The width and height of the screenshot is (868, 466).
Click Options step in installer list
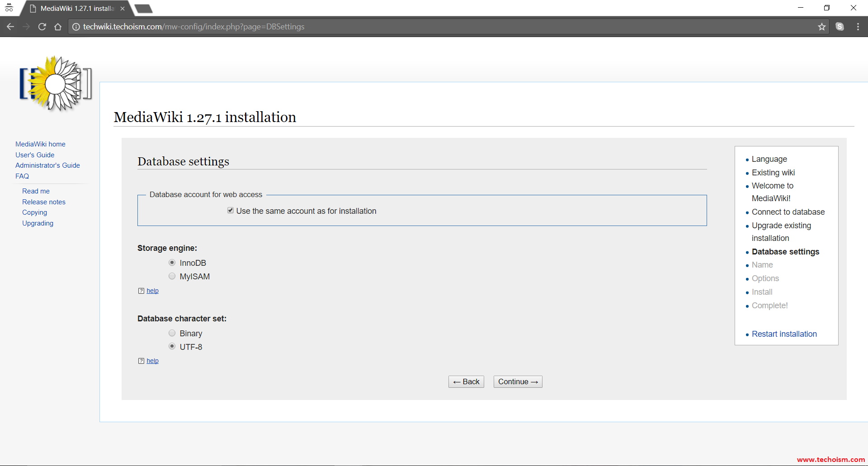tap(765, 278)
